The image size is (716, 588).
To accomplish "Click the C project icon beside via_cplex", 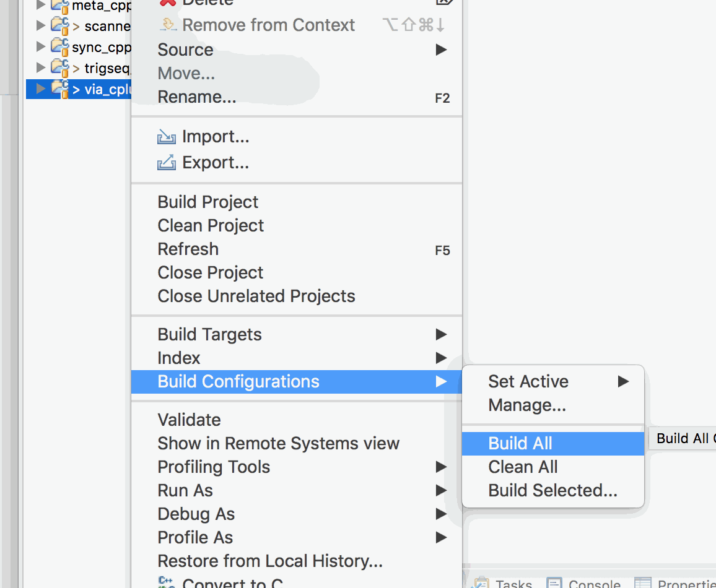I will pyautogui.click(x=60, y=89).
